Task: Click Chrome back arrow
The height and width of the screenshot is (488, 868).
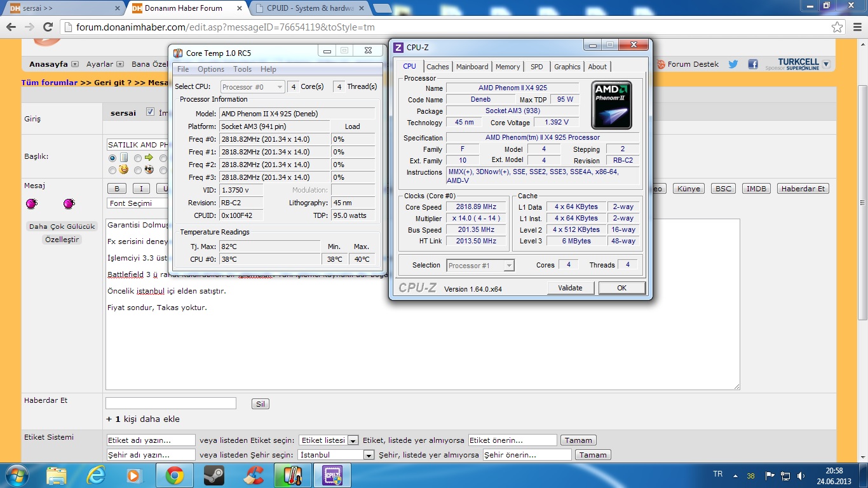Action: coord(11,27)
